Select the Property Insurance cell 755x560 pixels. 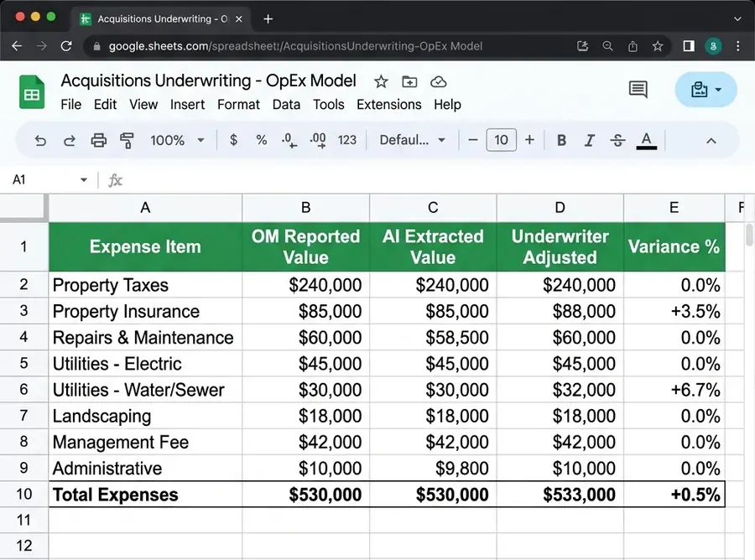[145, 311]
